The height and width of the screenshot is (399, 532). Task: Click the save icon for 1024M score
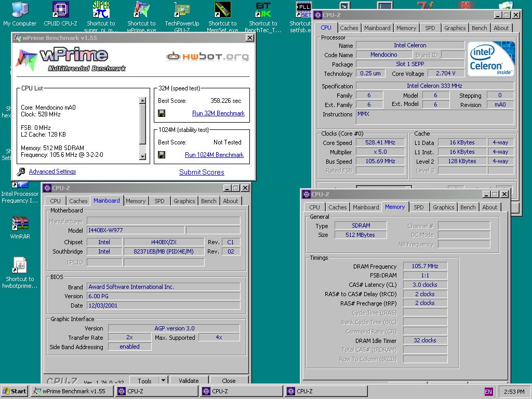[162, 155]
